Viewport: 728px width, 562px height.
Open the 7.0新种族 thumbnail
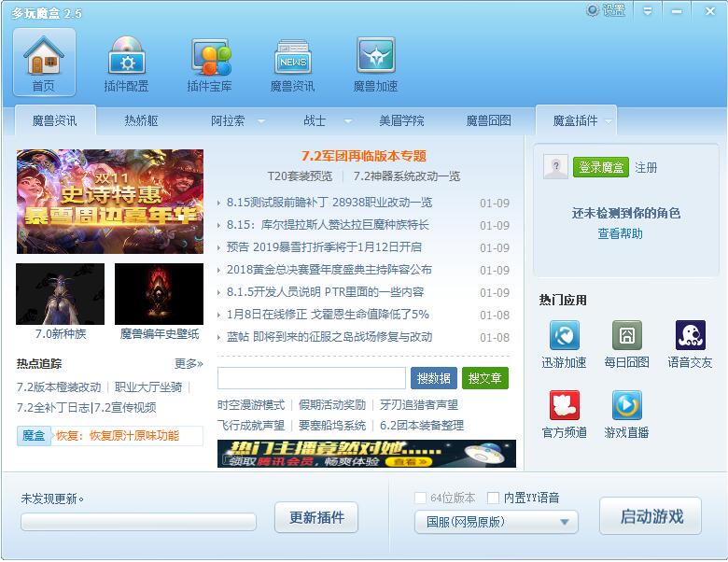pyautogui.click(x=61, y=294)
